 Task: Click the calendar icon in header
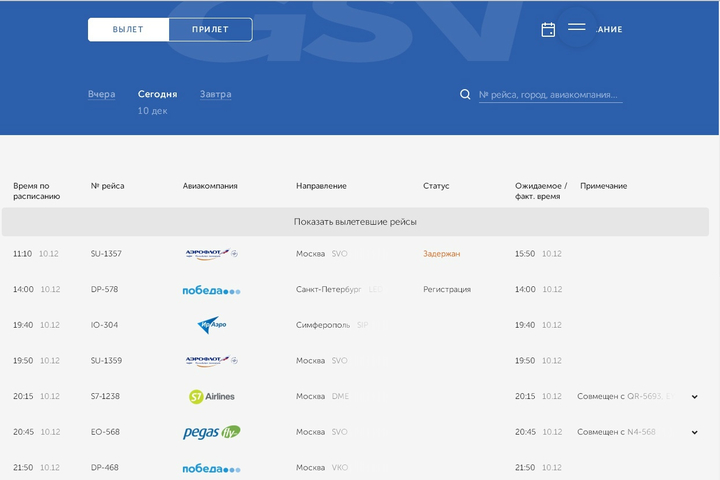click(548, 30)
